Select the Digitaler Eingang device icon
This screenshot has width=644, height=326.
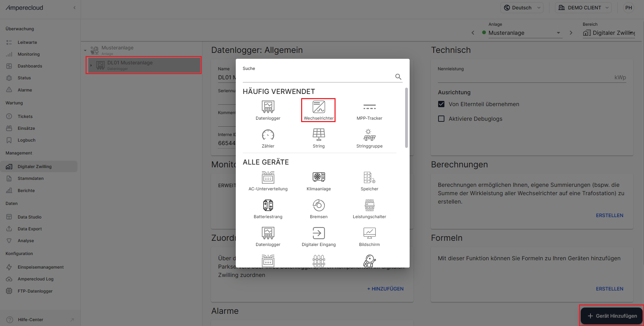pos(319,233)
